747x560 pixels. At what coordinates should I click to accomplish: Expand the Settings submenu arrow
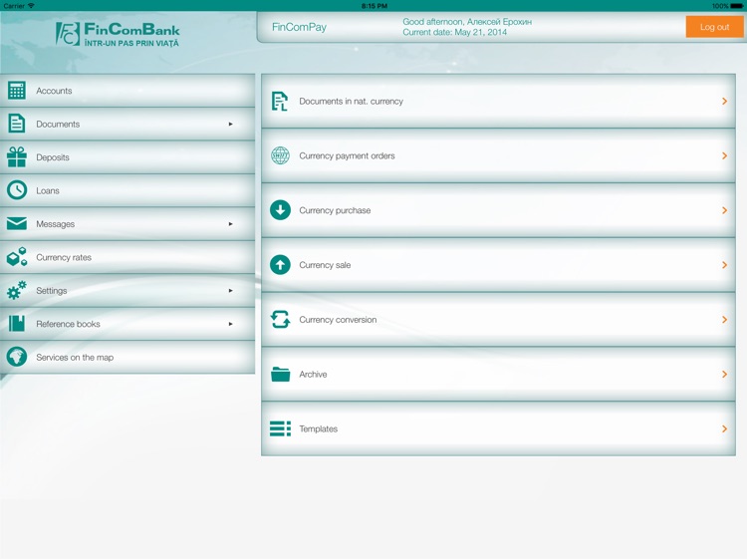click(x=231, y=291)
